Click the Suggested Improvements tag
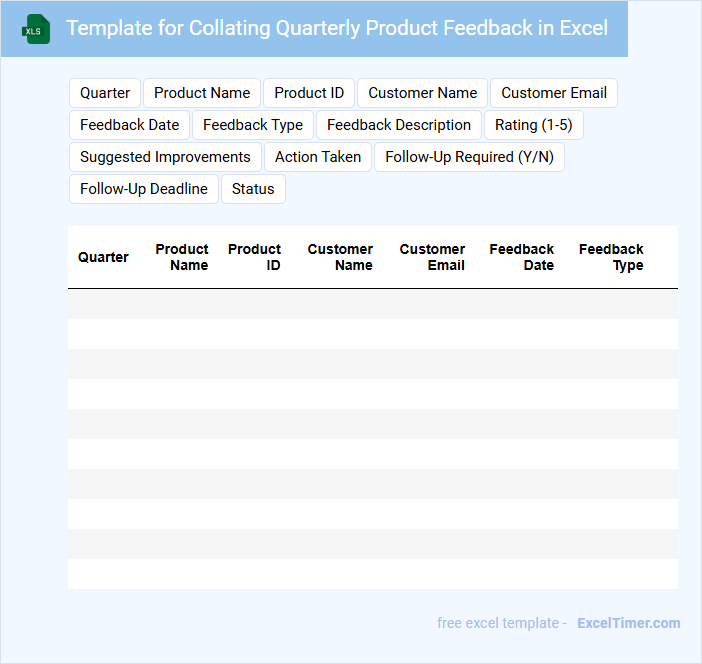This screenshot has height=664, width=702. (165, 157)
